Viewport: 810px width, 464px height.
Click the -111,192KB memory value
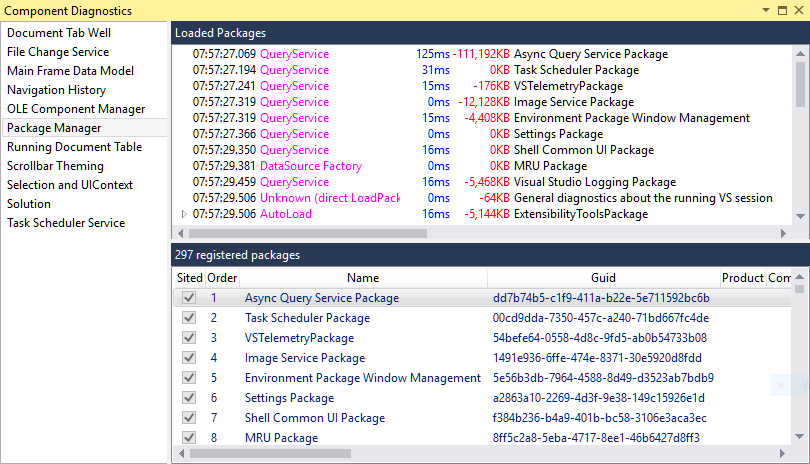[x=481, y=54]
